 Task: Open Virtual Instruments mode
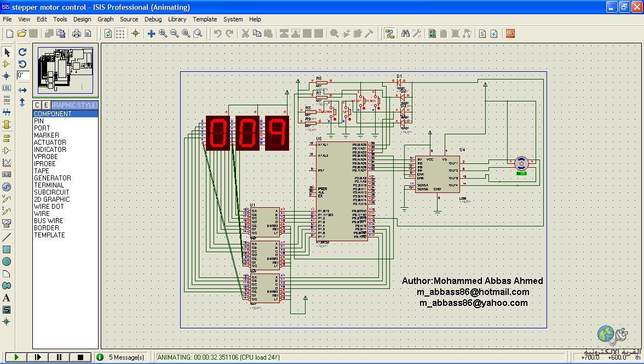[7, 223]
